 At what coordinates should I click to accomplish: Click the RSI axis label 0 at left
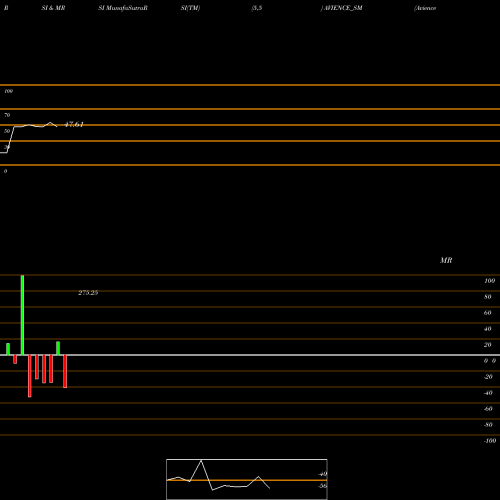5,171
